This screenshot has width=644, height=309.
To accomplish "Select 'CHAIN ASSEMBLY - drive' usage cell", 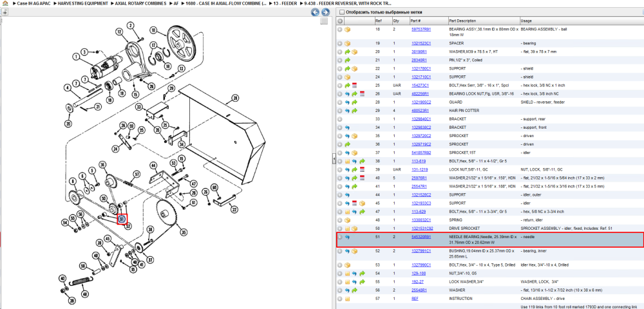I will 542,299.
